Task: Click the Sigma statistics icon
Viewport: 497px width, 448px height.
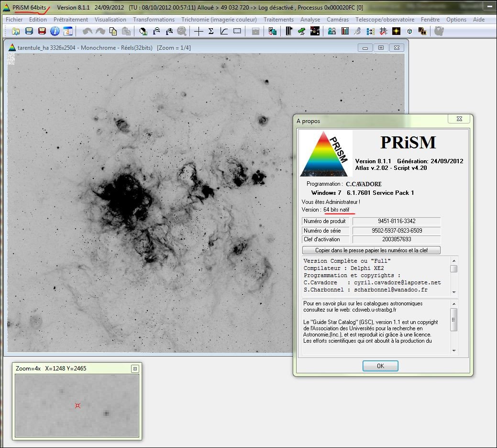Action: coord(211,31)
